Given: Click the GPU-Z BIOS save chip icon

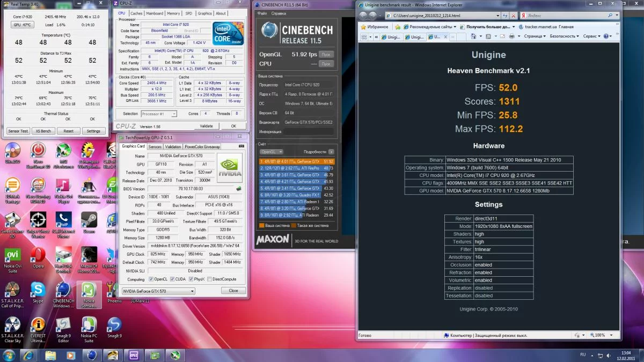Looking at the screenshot, I should click(238, 189).
